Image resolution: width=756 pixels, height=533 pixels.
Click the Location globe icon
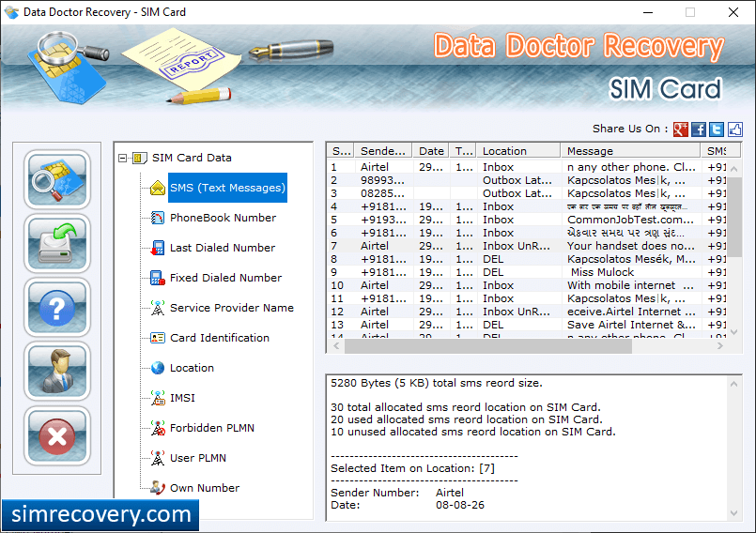coord(158,368)
